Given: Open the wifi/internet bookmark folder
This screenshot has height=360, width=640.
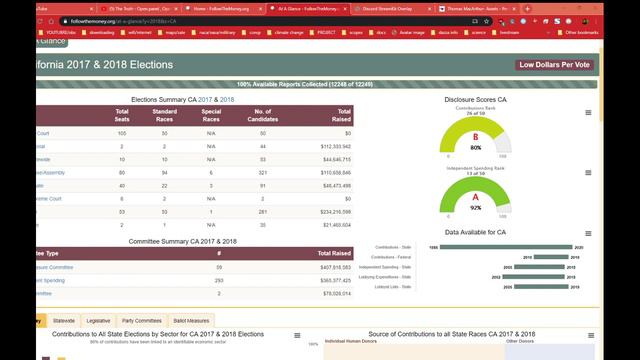Looking at the screenshot, I should (x=136, y=32).
